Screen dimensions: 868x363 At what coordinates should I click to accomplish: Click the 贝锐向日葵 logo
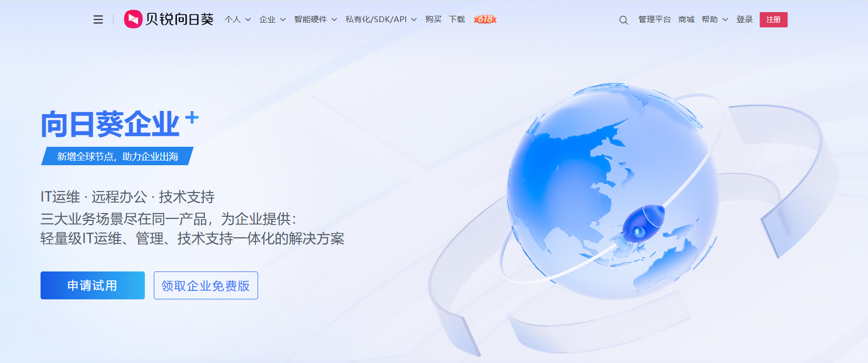click(x=169, y=19)
